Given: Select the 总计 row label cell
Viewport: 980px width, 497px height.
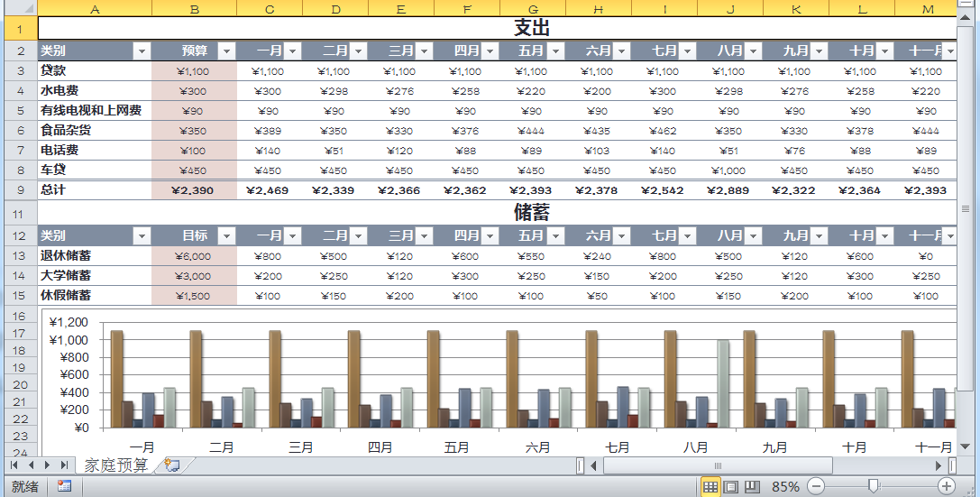Looking at the screenshot, I should point(95,190).
